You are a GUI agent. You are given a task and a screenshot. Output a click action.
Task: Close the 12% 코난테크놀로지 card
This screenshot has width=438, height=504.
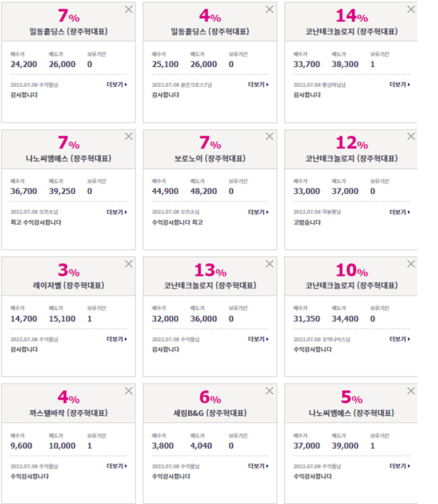411,136
